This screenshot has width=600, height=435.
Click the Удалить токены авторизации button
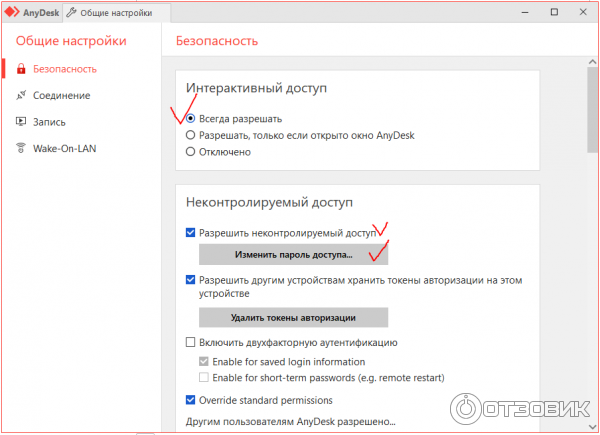click(293, 318)
